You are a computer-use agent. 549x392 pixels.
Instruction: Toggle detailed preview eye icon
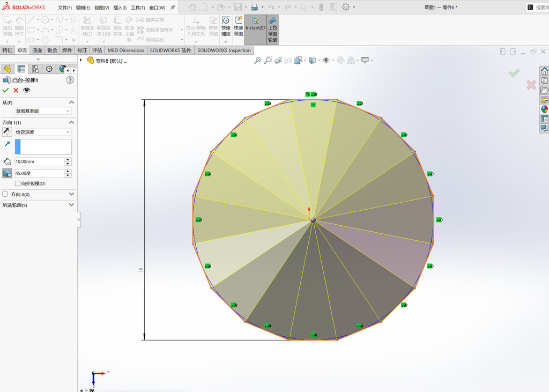[x=27, y=90]
